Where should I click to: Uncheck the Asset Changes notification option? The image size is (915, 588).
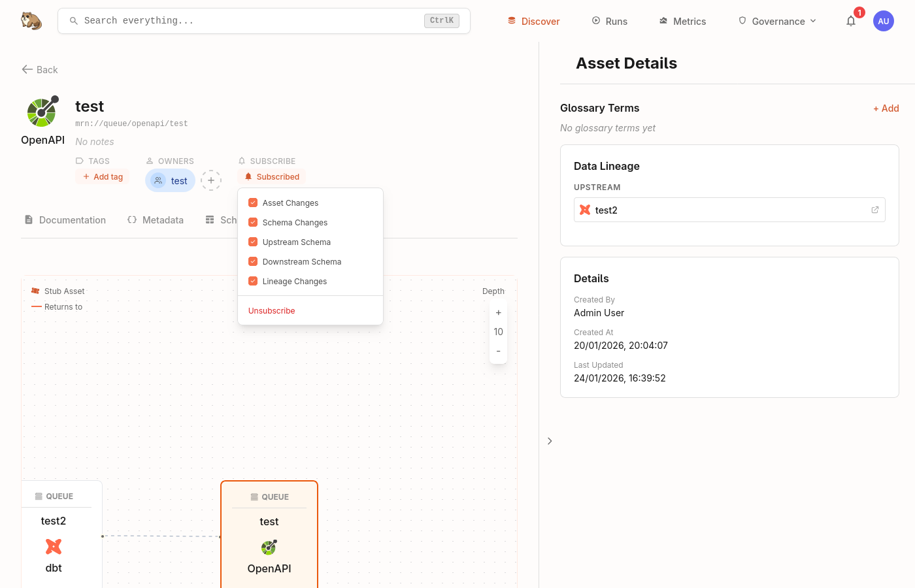coord(252,203)
